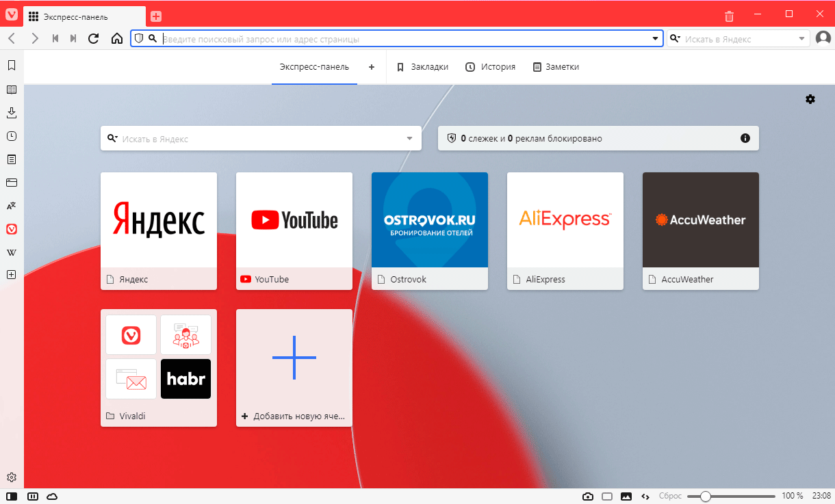Open the Reading List side panel
The image size is (835, 504).
click(x=12, y=90)
